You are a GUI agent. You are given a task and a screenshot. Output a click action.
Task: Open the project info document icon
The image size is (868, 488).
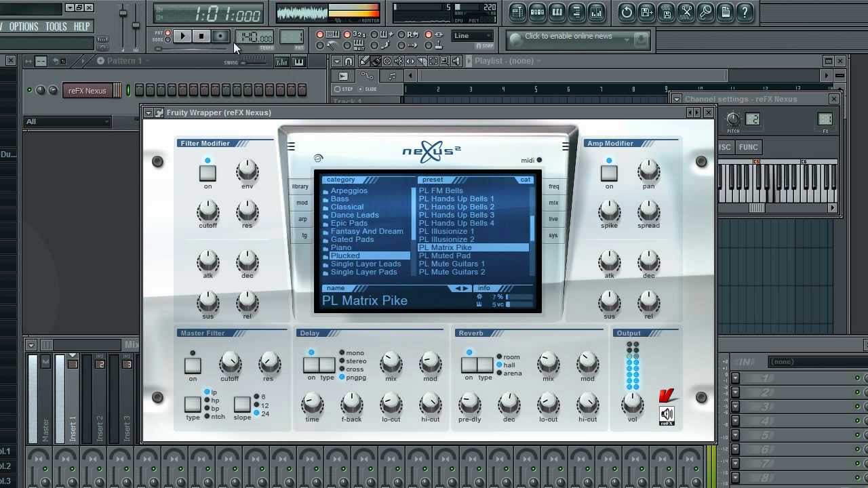click(725, 12)
